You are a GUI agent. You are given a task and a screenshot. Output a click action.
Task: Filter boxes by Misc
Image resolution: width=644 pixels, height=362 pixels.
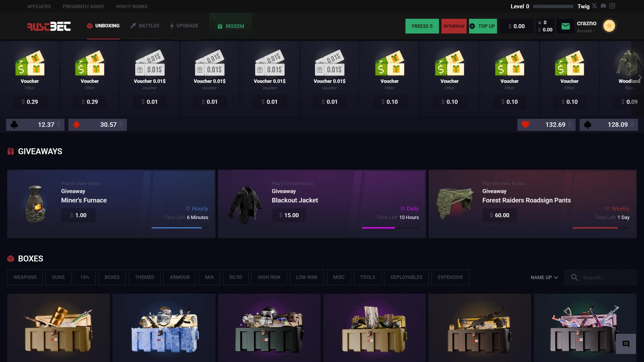[x=339, y=277]
